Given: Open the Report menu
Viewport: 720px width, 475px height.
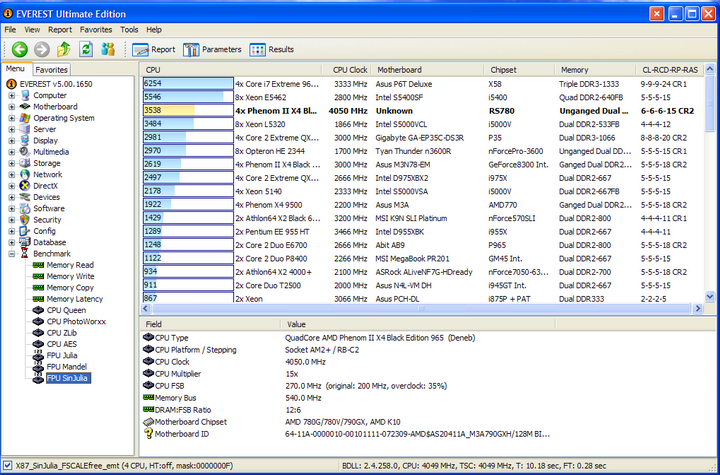Looking at the screenshot, I should tap(60, 29).
